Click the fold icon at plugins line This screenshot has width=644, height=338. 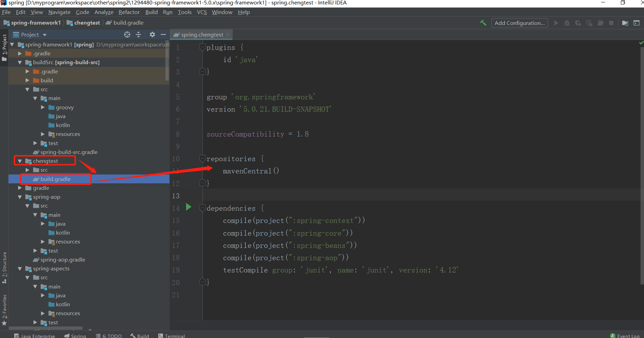click(203, 47)
